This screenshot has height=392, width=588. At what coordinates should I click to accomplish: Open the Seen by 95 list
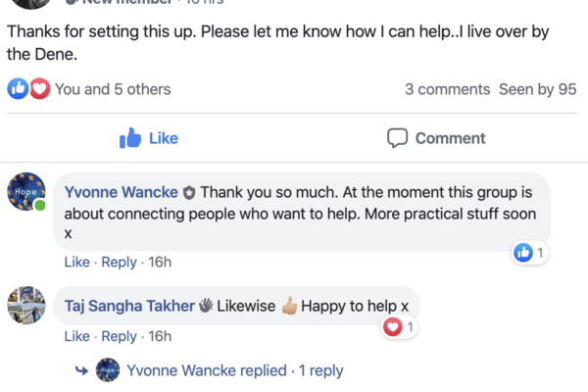537,89
